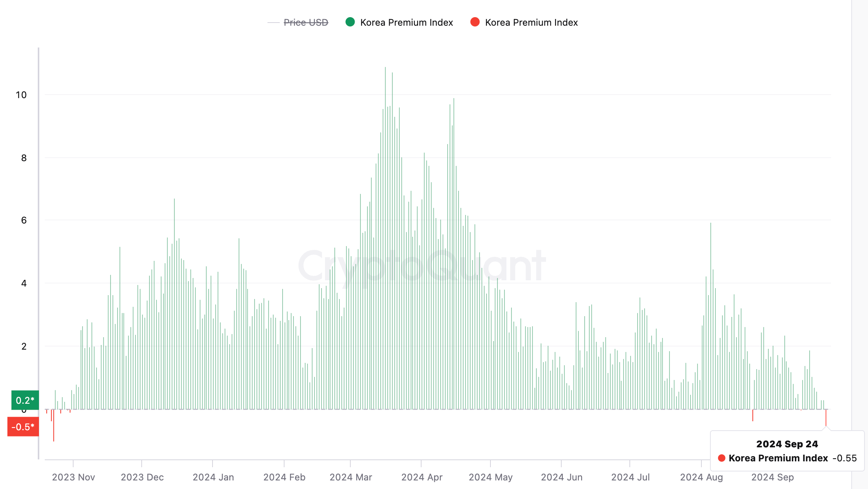Click the 2024 Mar x-axis label
Image resolution: width=868 pixels, height=489 pixels.
coord(351,477)
